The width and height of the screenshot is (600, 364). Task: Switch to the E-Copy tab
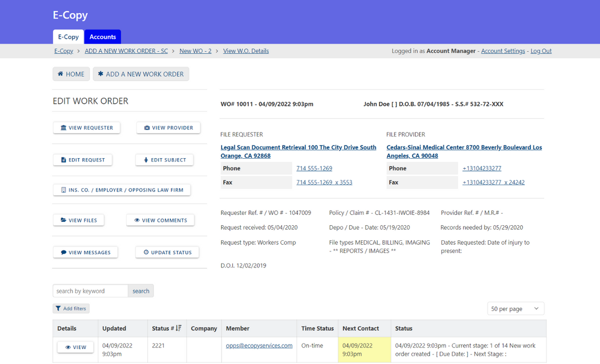point(68,37)
